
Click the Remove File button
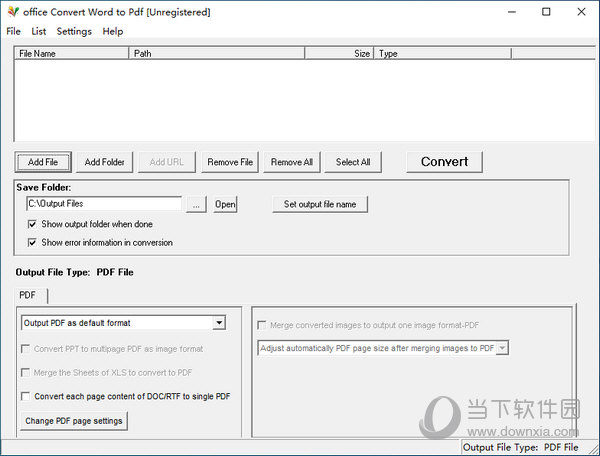coord(230,162)
